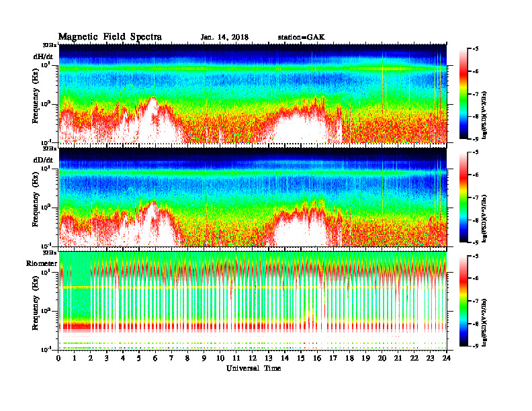
Task: Click the "0" hour tick label
Action: point(58,358)
